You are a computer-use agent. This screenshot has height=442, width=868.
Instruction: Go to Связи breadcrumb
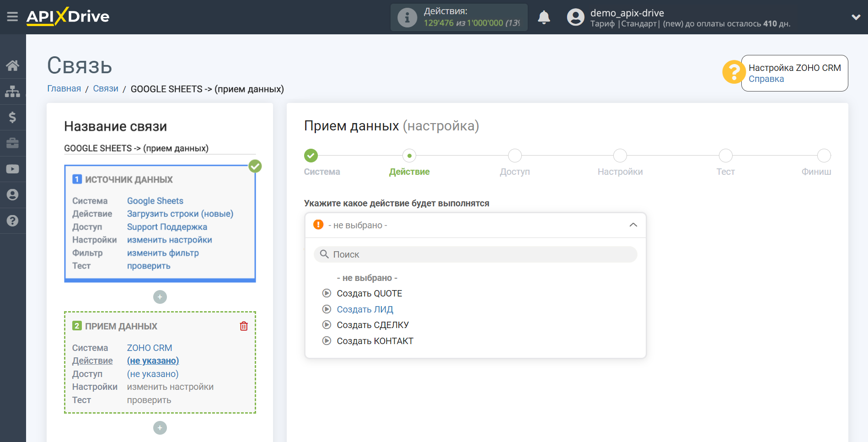(106, 89)
